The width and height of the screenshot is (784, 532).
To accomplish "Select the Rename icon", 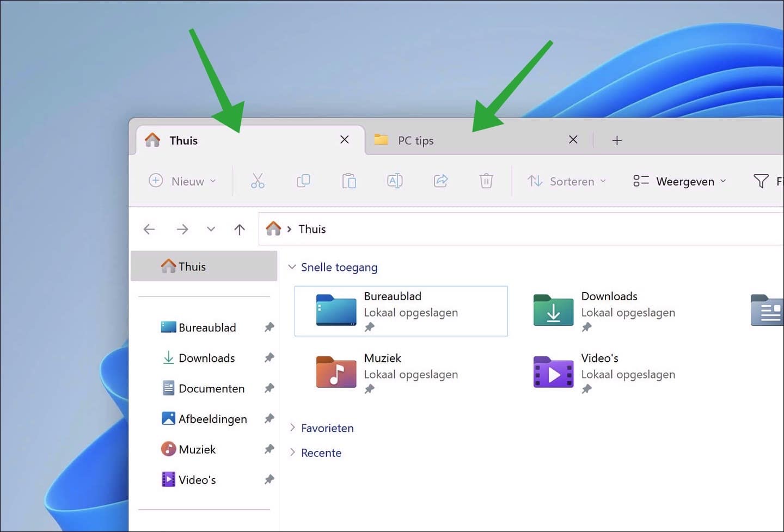I will [x=395, y=181].
